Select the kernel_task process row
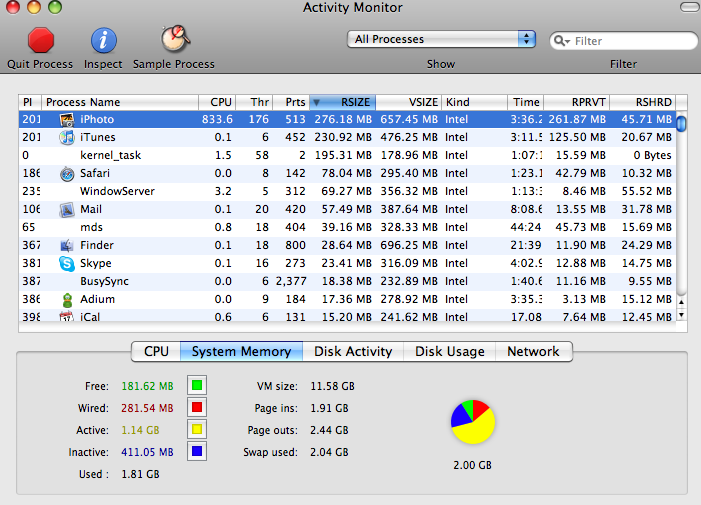 click(347, 156)
